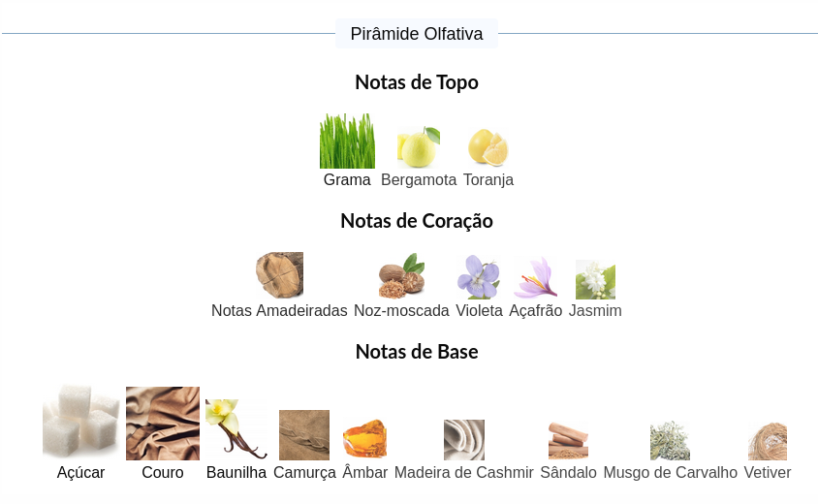Open the Açúcar sugar cubes thumbnail
The height and width of the screenshot is (504, 818).
click(80, 424)
